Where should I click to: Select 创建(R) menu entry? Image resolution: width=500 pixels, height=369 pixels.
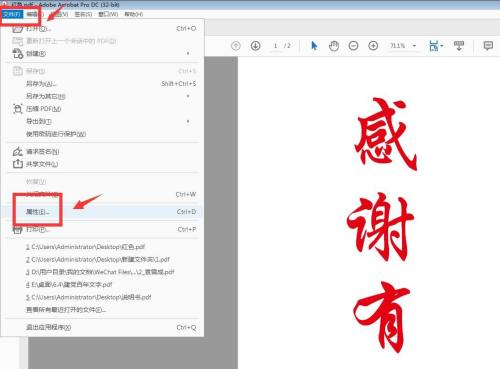pyautogui.click(x=102, y=53)
